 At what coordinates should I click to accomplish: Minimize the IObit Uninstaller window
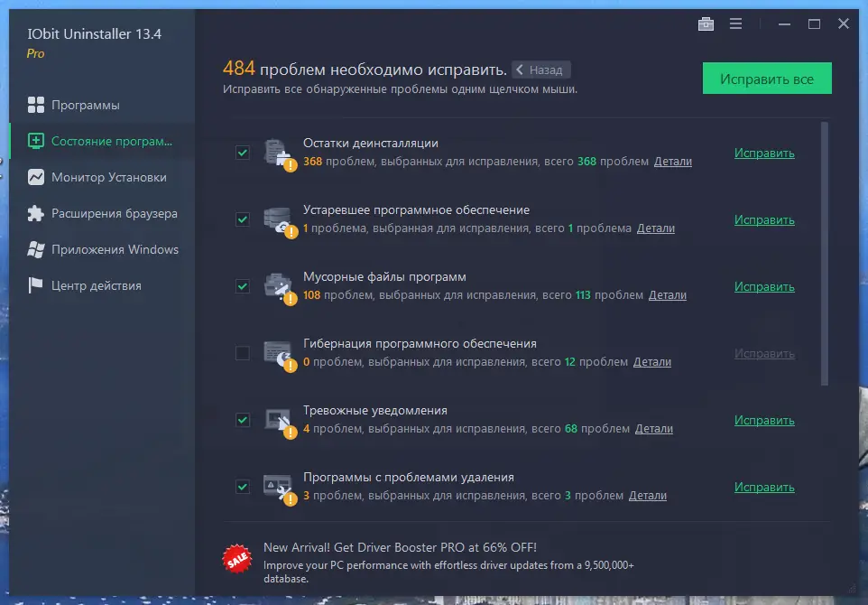(784, 23)
